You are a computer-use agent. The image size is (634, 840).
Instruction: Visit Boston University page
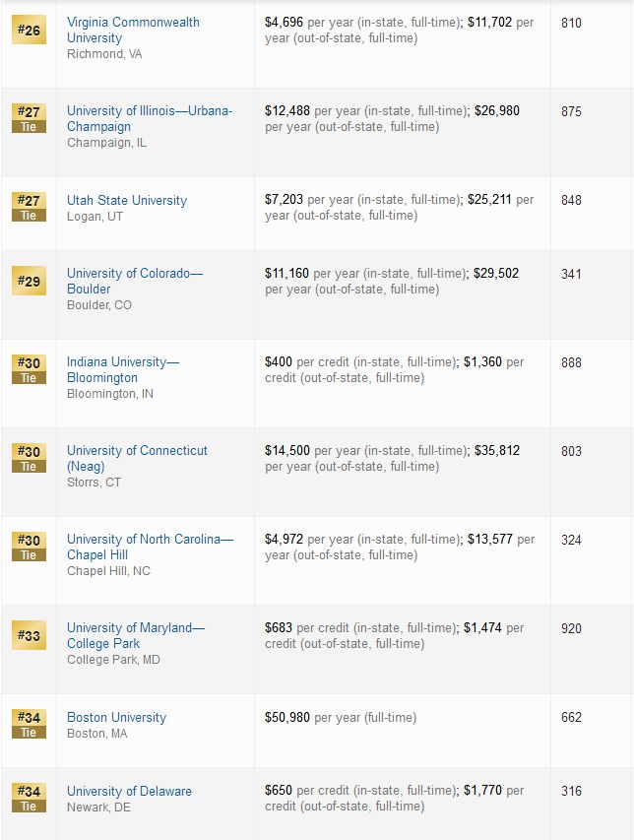click(117, 717)
